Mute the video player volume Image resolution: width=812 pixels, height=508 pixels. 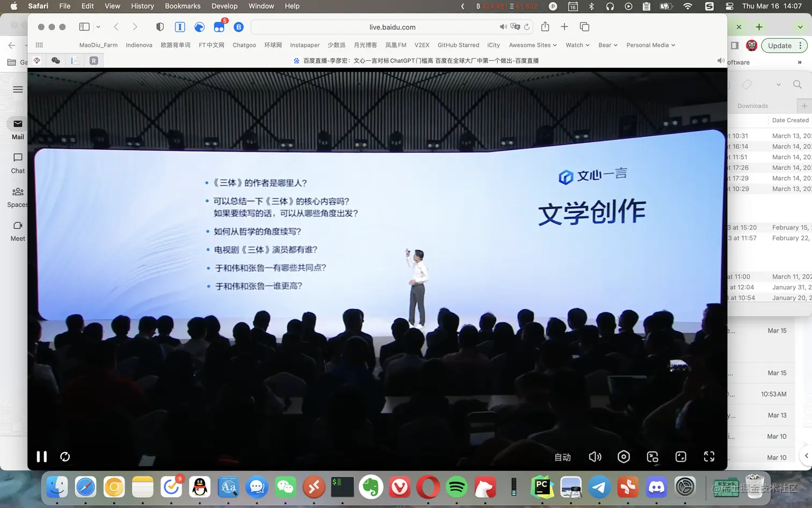(x=595, y=456)
